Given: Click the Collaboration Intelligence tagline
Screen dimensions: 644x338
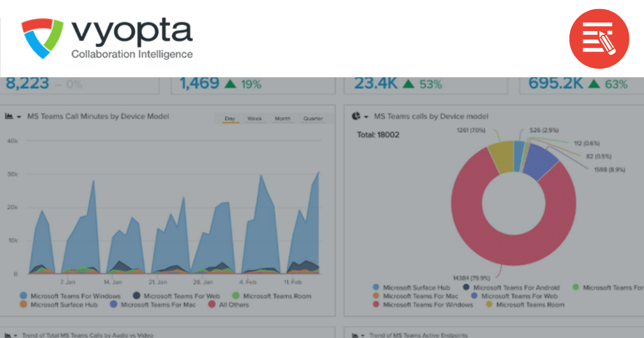Looking at the screenshot, I should (131, 54).
